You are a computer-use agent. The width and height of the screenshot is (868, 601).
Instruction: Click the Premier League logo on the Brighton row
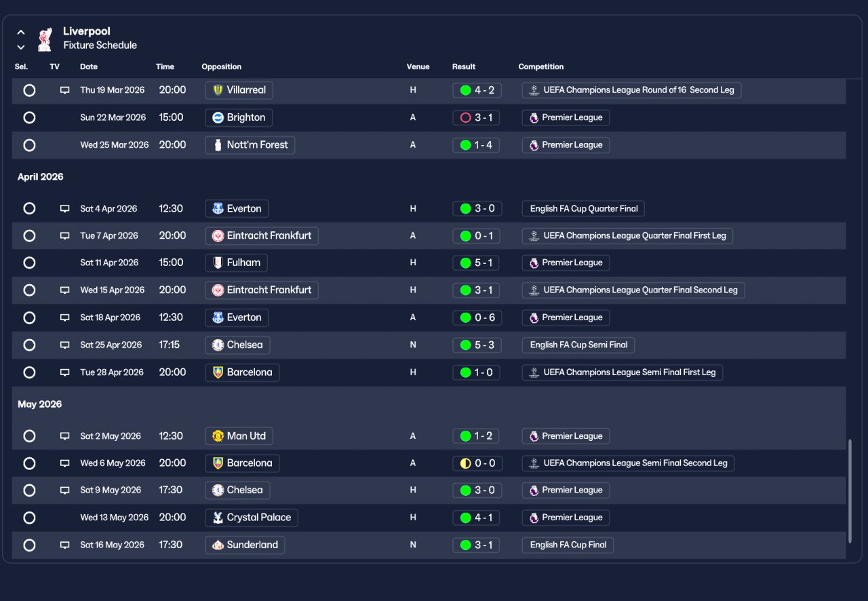534,118
